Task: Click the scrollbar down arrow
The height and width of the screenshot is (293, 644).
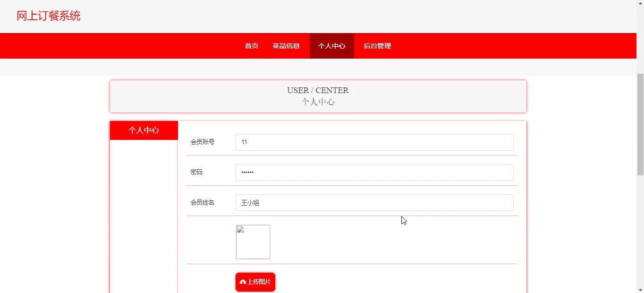Action: coord(640,289)
